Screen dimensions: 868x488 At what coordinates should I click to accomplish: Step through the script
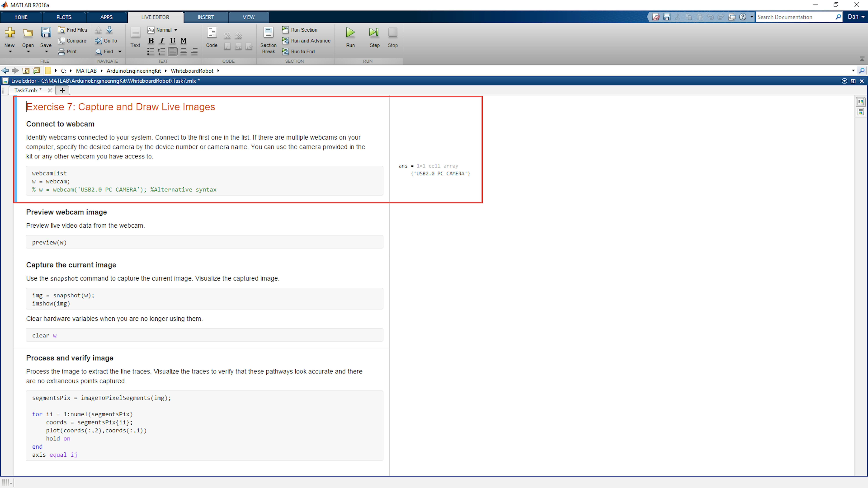(374, 37)
